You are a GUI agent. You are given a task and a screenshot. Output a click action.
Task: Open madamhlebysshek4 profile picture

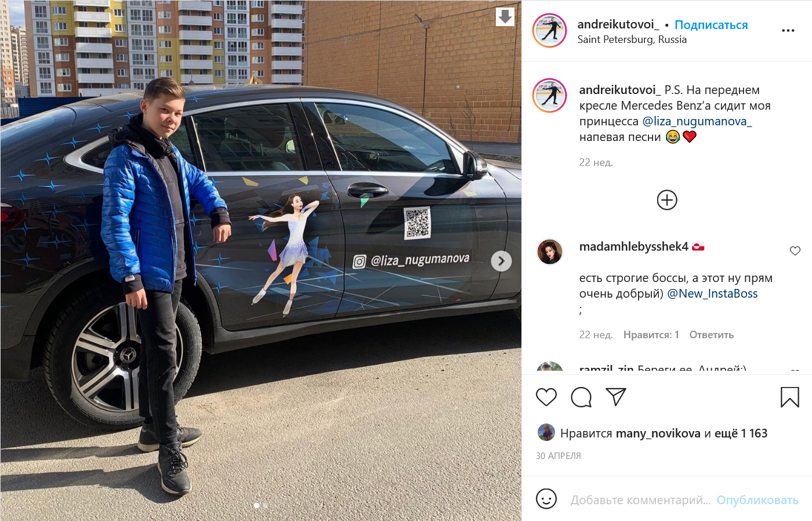(549, 252)
